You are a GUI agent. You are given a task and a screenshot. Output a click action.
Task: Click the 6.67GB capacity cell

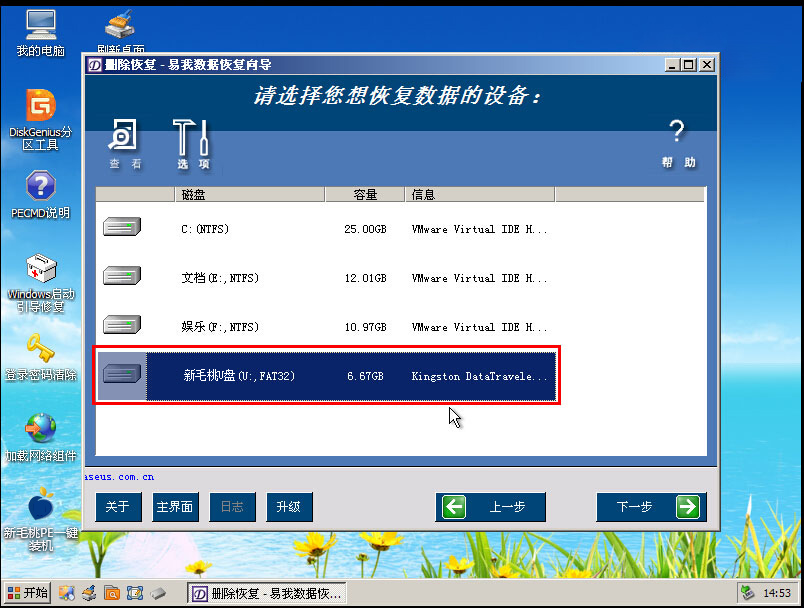pos(365,376)
